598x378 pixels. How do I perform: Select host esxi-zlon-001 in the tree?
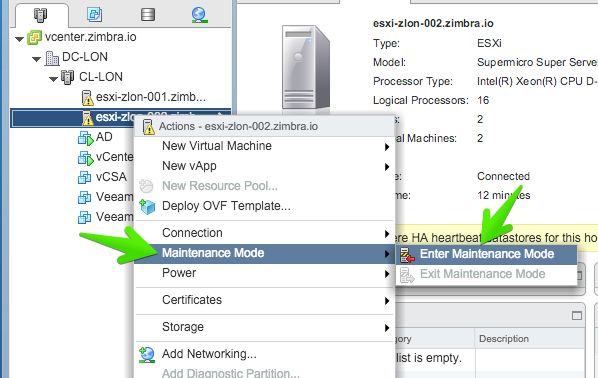coord(151,97)
